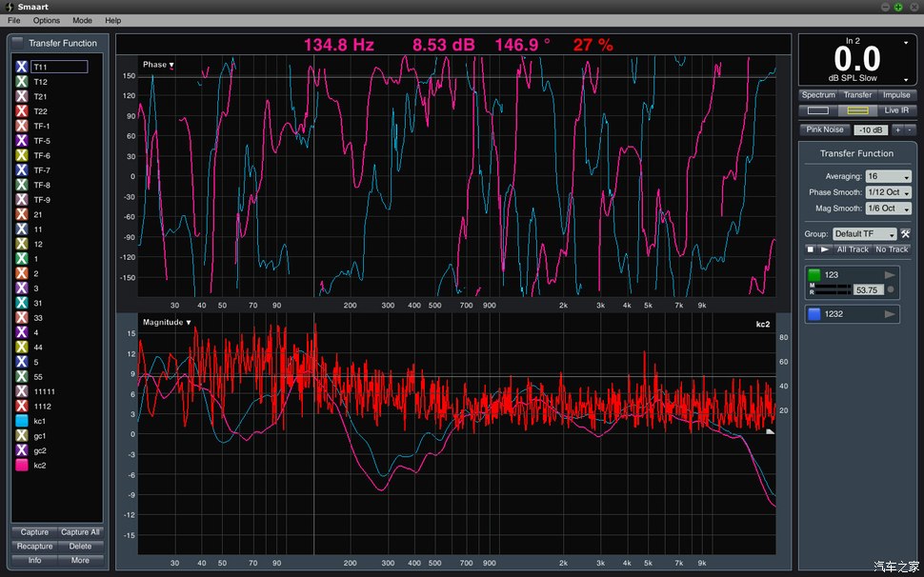924x577 pixels.
Task: Increase the generator level with plus button
Action: [x=897, y=129]
